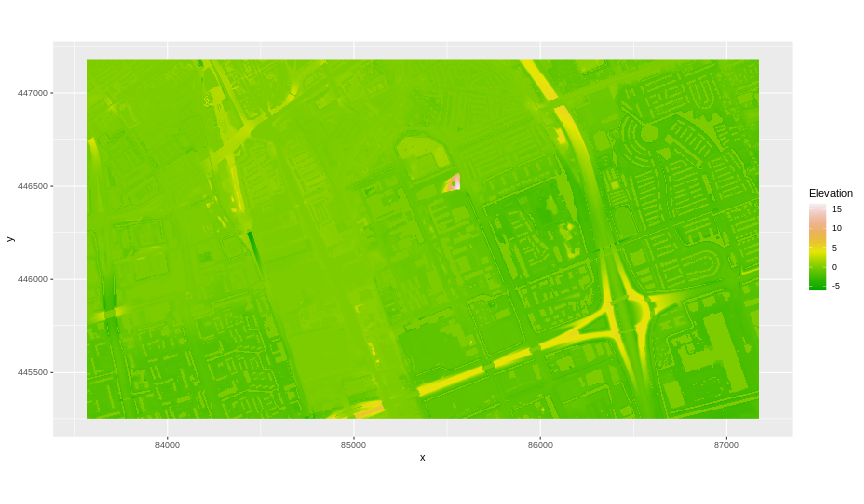Select the x-axis tick label 87000

click(725, 445)
